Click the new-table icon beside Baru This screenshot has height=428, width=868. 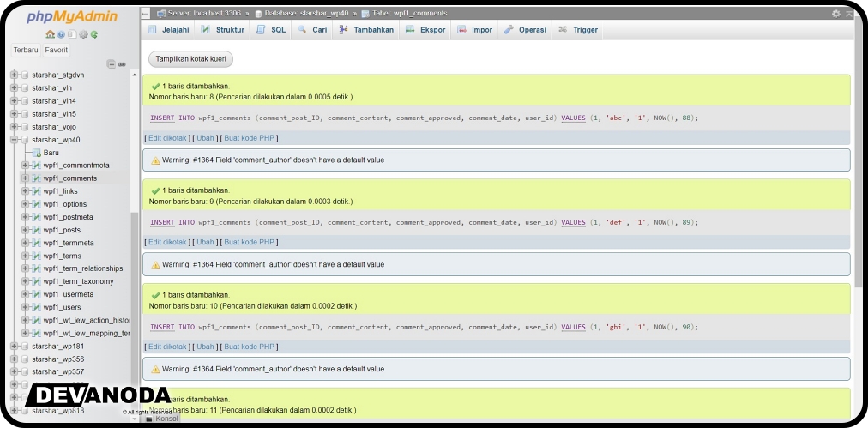[x=37, y=153]
